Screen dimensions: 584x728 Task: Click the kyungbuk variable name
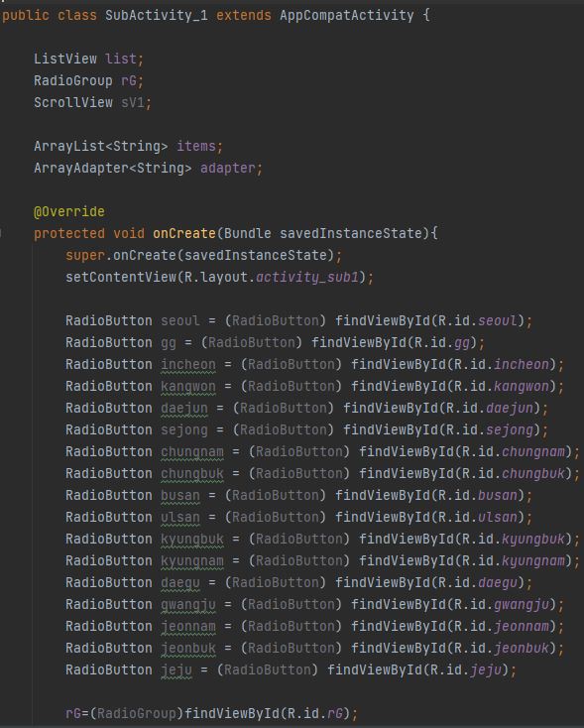coord(192,539)
